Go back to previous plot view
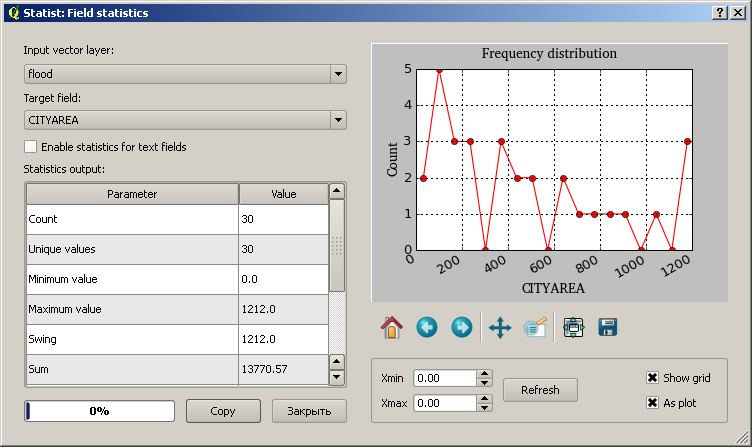 [427, 328]
